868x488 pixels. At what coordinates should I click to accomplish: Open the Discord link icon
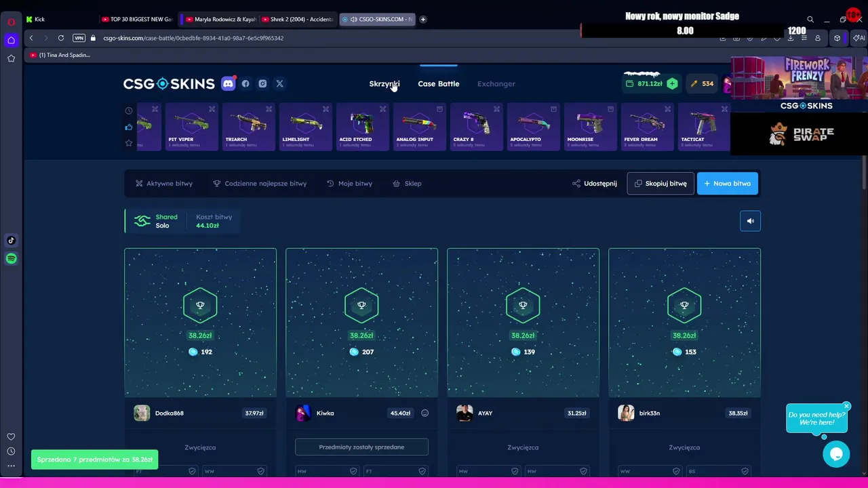point(229,84)
